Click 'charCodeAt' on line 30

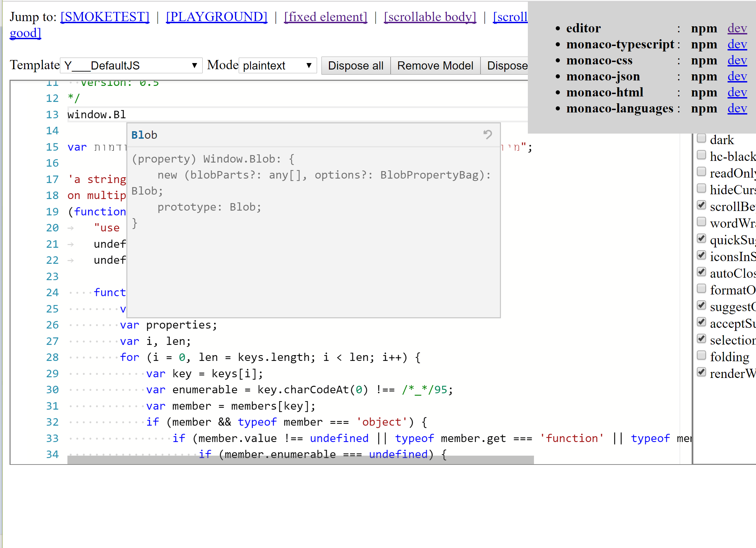tap(316, 390)
